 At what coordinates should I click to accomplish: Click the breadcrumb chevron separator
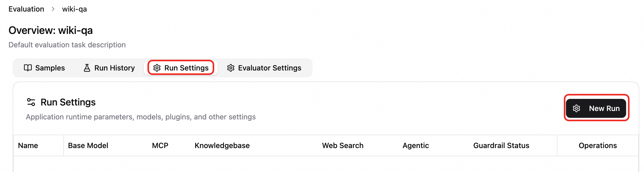tap(53, 9)
